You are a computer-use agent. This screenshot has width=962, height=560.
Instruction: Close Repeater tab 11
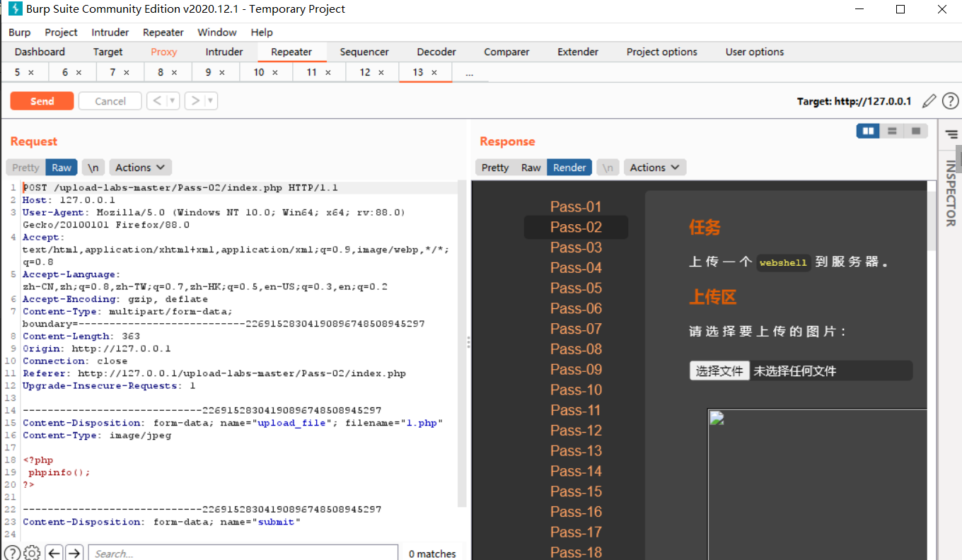point(328,72)
